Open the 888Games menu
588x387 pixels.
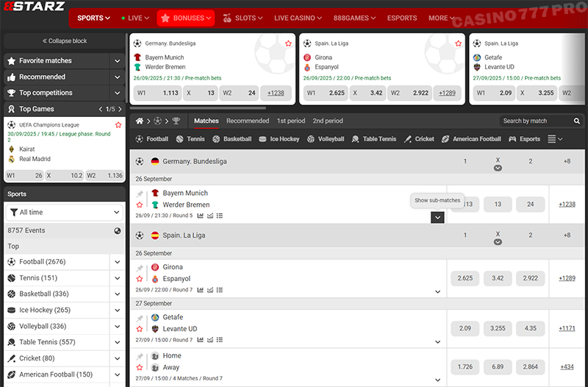[354, 18]
